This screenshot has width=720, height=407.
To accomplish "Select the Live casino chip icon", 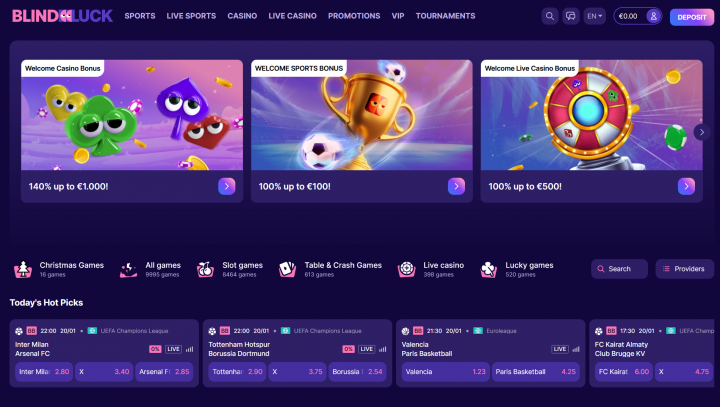I will click(406, 269).
